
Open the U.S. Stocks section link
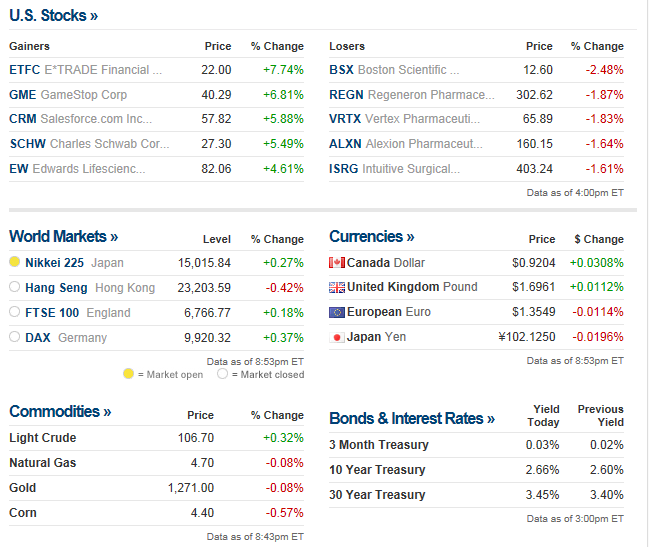[x=53, y=16]
